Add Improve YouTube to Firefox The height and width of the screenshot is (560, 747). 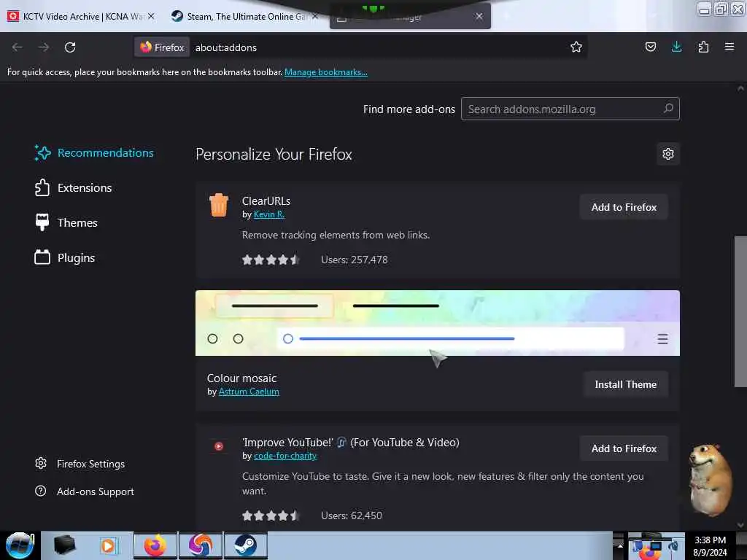[624, 448]
